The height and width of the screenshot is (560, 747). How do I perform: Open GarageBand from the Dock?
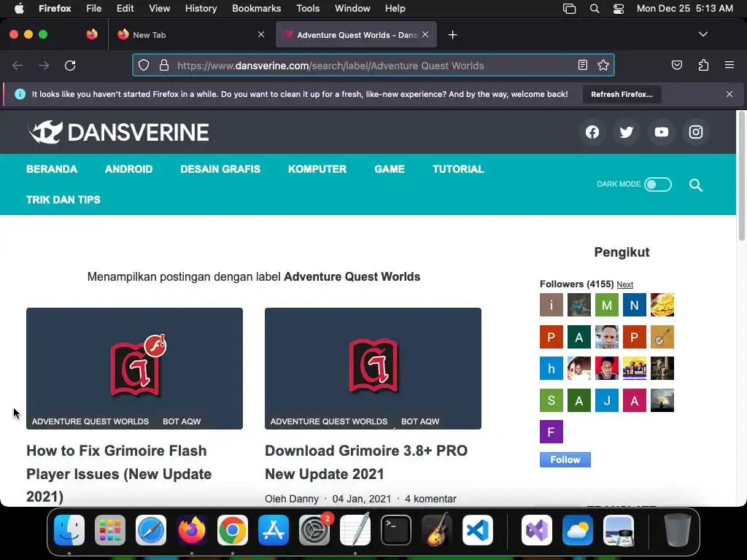click(437, 530)
